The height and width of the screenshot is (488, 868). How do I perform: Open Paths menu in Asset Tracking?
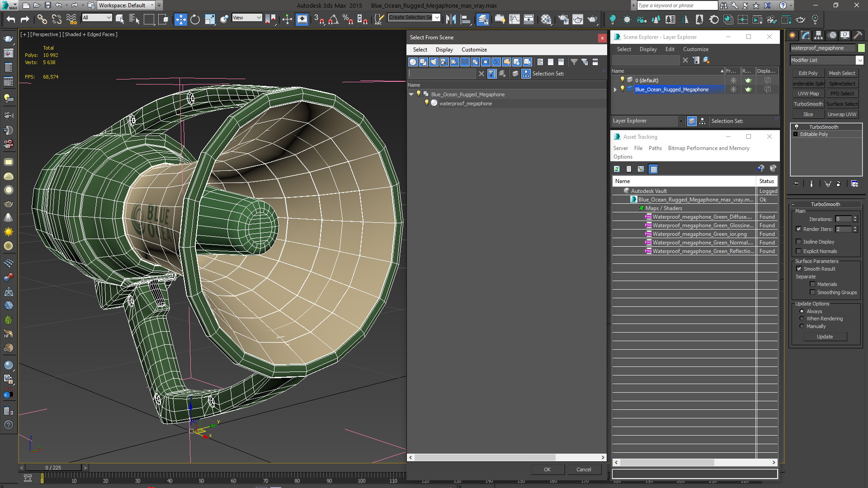(655, 148)
